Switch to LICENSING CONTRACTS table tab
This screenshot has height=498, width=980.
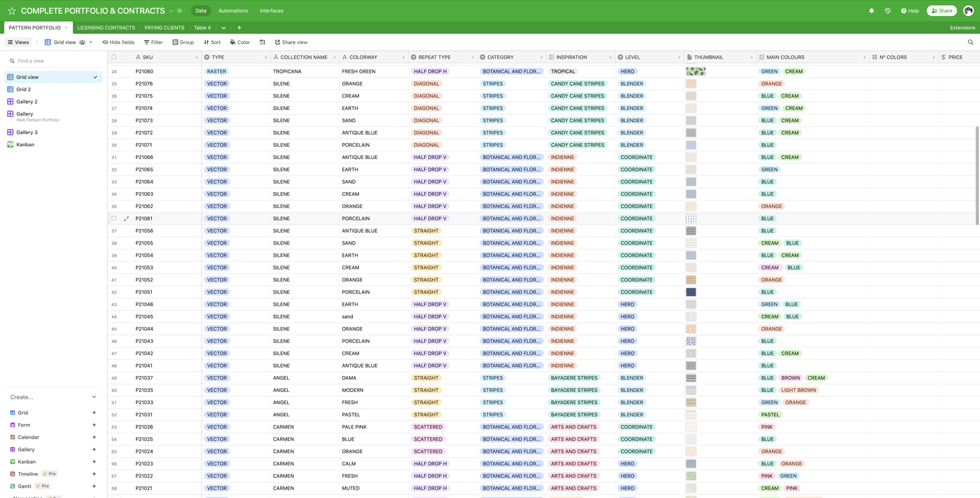pos(106,27)
